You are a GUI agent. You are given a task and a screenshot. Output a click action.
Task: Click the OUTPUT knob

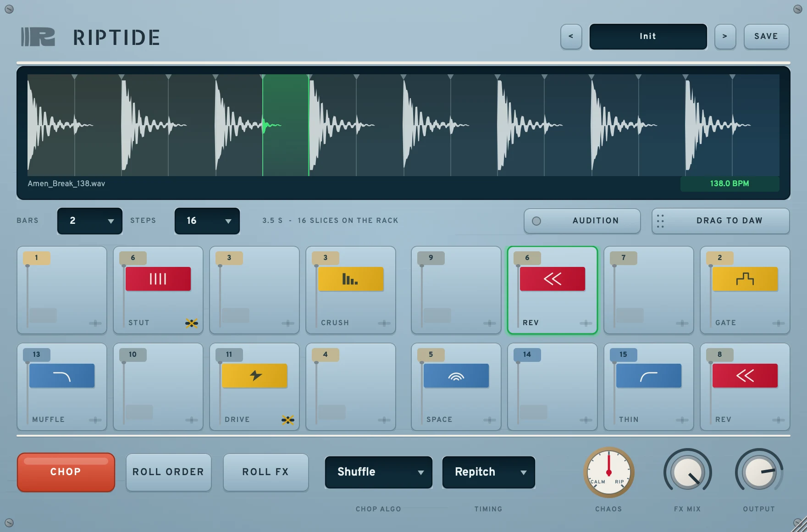759,473
